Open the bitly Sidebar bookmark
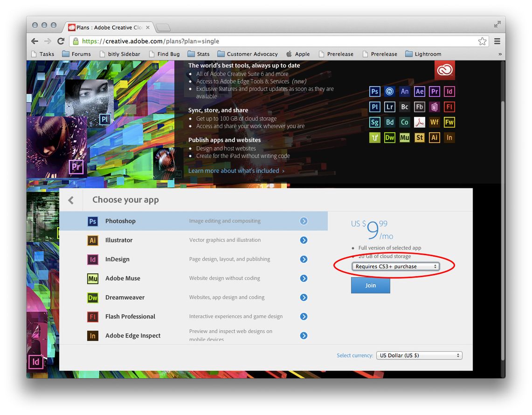This screenshot has height=415, width=532. point(120,54)
